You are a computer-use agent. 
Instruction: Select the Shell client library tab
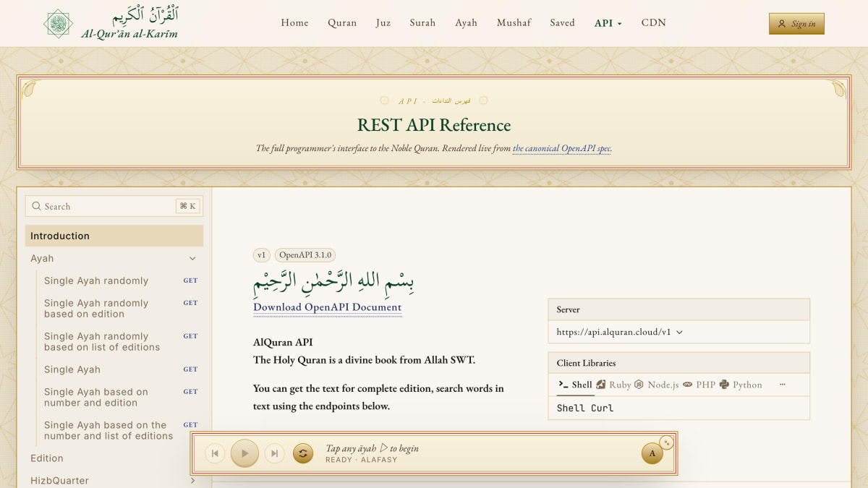tap(576, 385)
